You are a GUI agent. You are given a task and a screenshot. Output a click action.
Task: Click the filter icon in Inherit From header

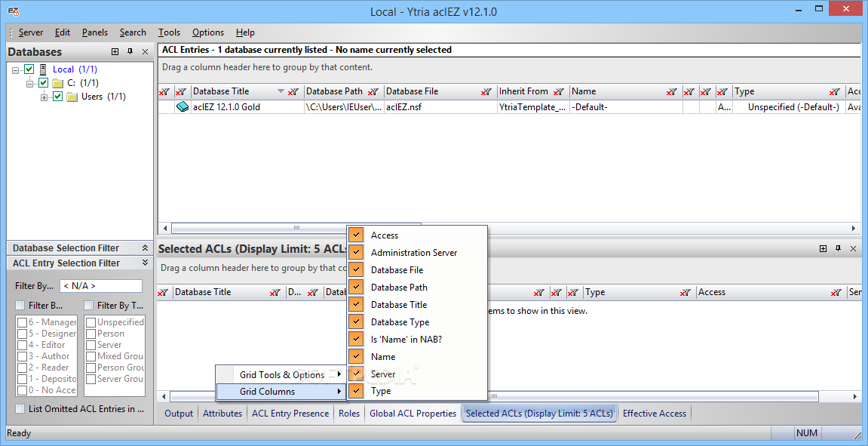(559, 92)
